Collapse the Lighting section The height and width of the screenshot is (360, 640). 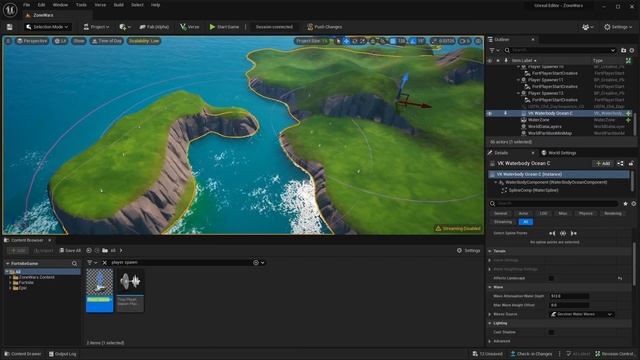[x=490, y=323]
